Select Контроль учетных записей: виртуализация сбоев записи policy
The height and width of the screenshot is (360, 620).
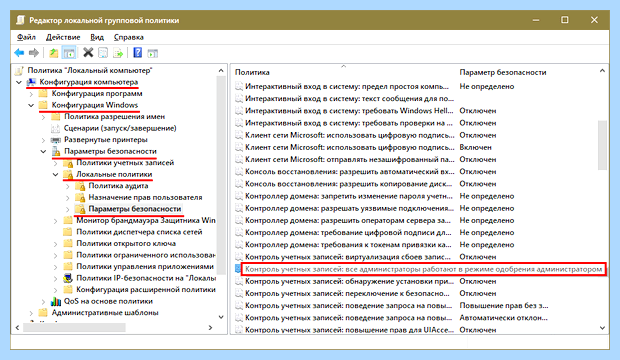[348, 257]
